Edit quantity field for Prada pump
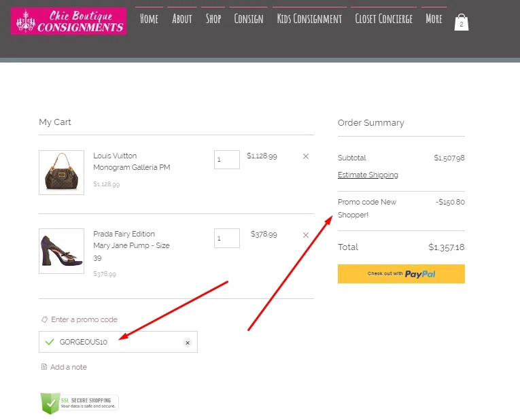This screenshot has height=420, width=520. click(x=227, y=238)
